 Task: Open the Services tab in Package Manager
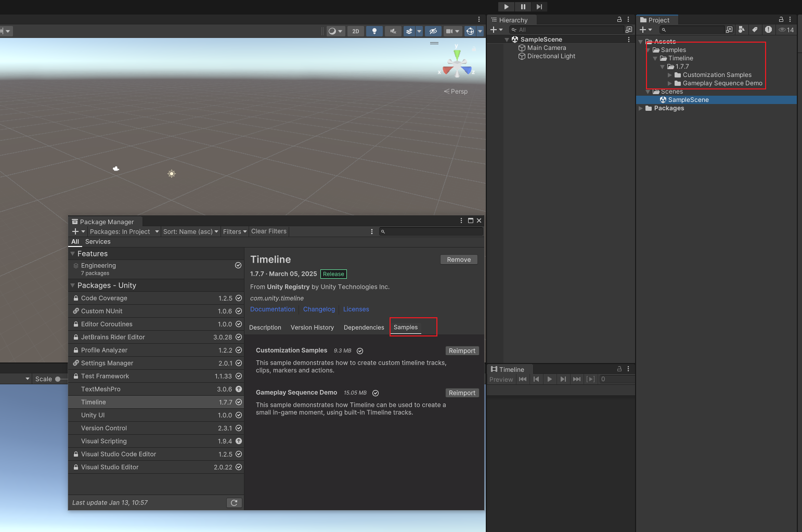coord(98,242)
